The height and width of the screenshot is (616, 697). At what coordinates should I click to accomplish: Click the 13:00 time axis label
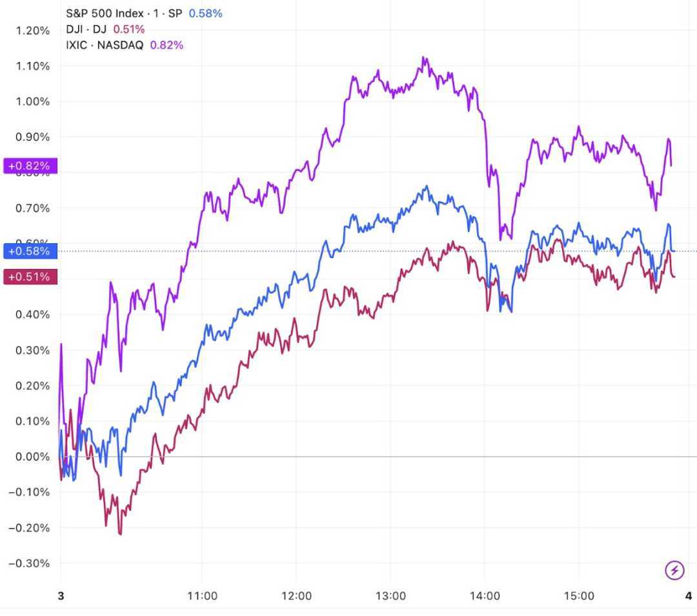(390, 595)
